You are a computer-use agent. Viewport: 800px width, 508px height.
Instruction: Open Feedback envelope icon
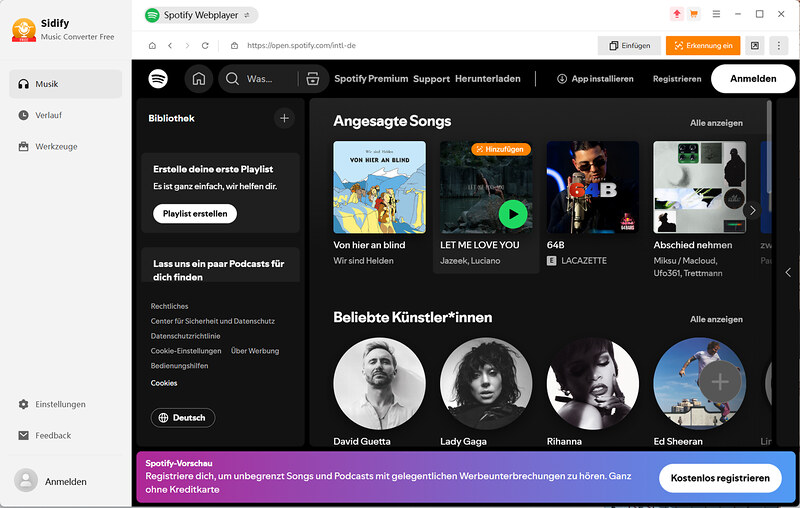(23, 436)
